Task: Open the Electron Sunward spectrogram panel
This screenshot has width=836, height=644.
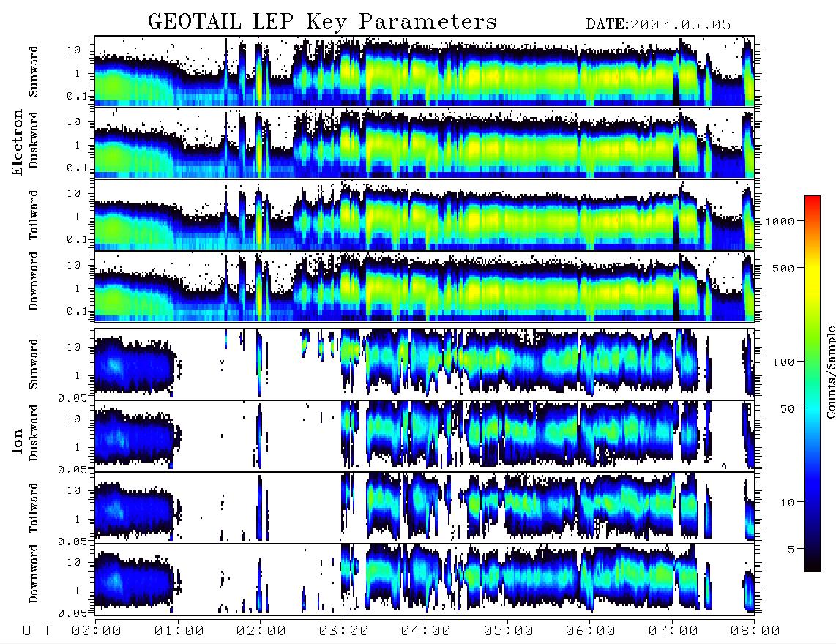Action: pyautogui.click(x=425, y=72)
